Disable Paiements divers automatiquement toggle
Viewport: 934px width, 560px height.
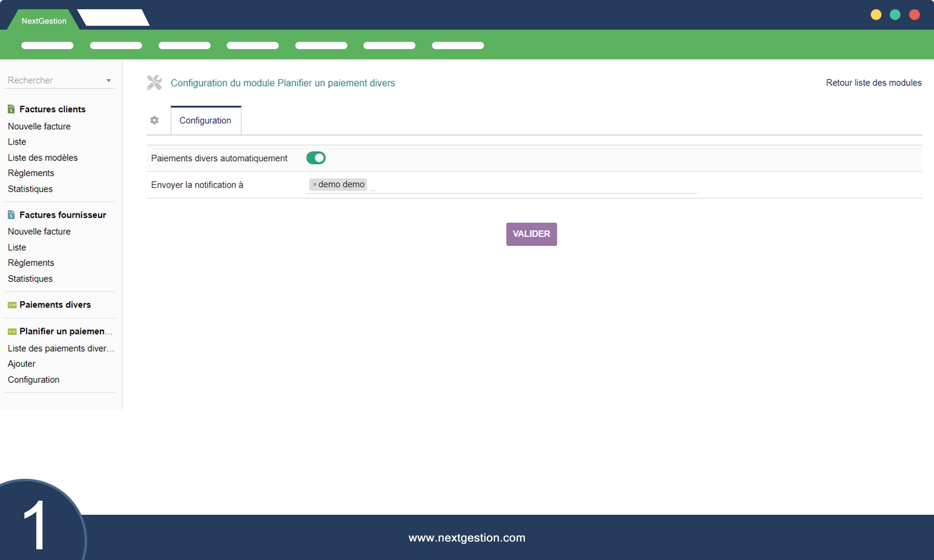(316, 158)
